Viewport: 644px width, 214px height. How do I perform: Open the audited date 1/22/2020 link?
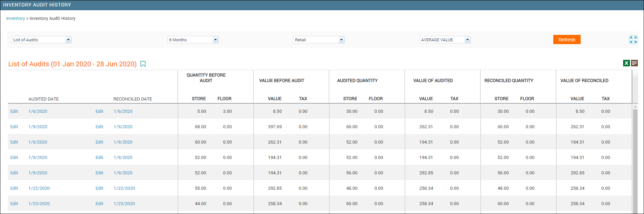click(39, 188)
